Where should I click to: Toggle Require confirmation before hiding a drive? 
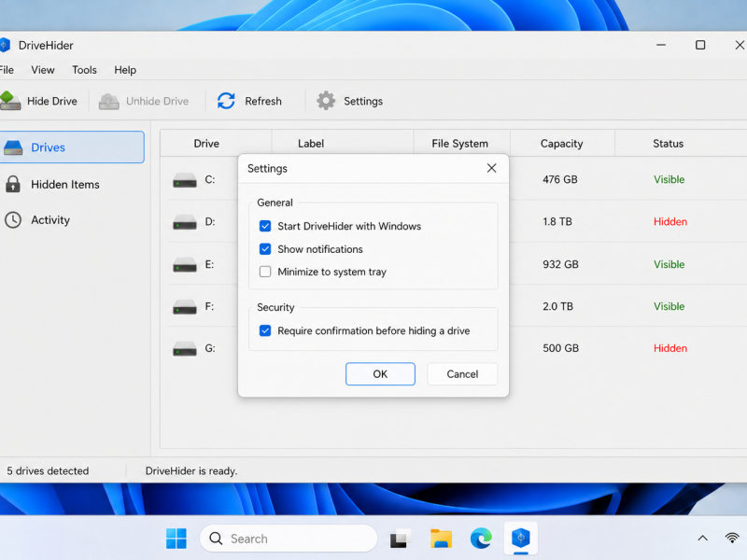coord(265,331)
